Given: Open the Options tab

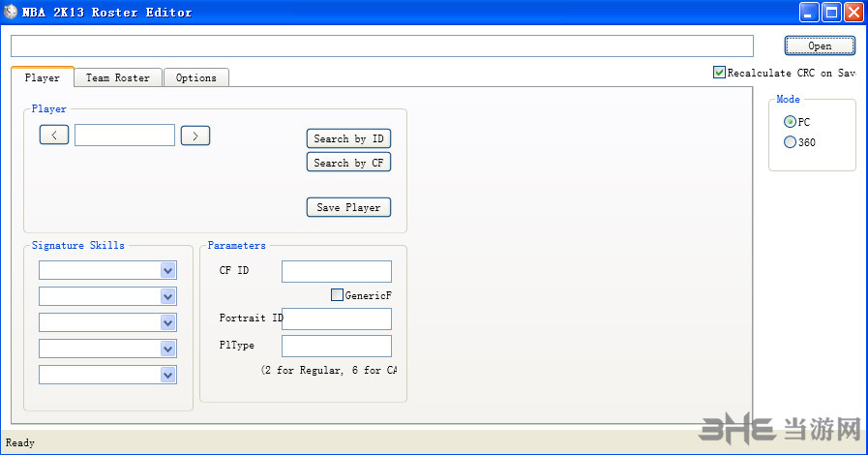Looking at the screenshot, I should coord(196,78).
